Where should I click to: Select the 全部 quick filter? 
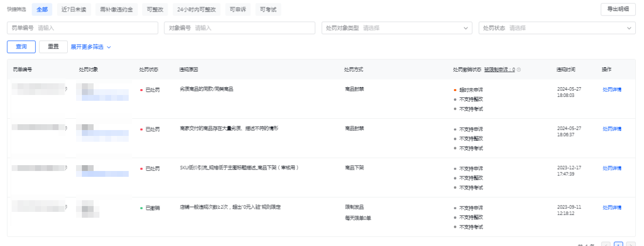click(42, 9)
